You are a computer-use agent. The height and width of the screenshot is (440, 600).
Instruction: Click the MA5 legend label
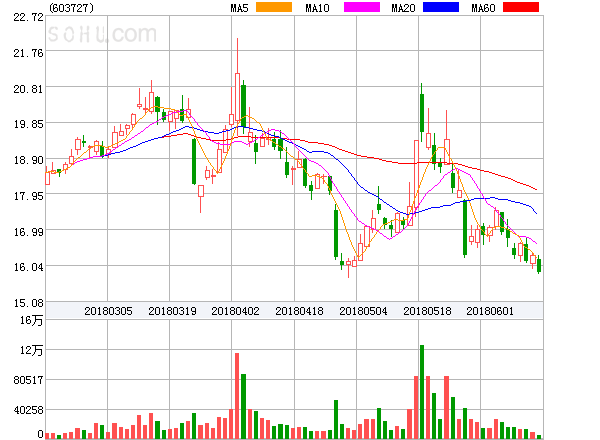pos(239,8)
